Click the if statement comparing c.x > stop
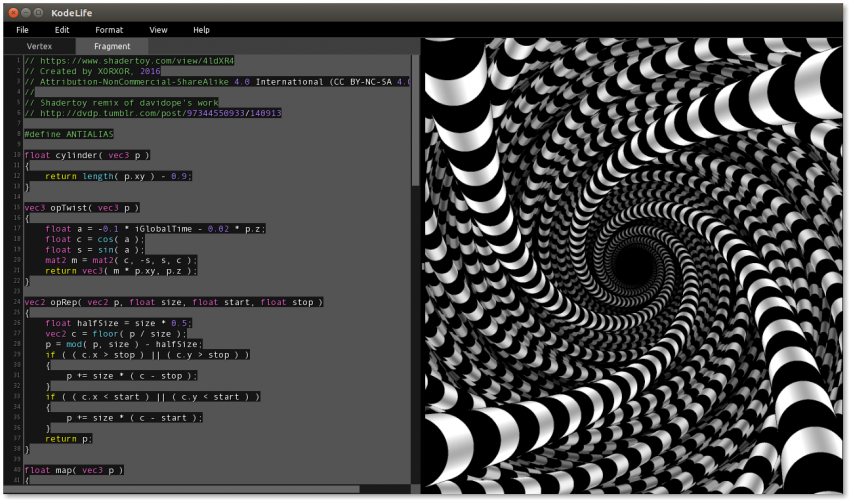Viewport: 849px width, 500px height. [147, 355]
